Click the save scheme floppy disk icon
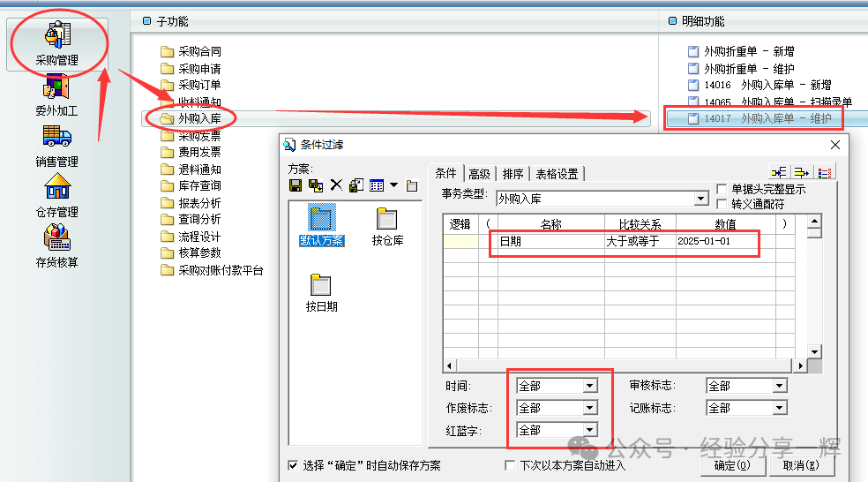The height and width of the screenshot is (482, 868). pyautogui.click(x=296, y=185)
